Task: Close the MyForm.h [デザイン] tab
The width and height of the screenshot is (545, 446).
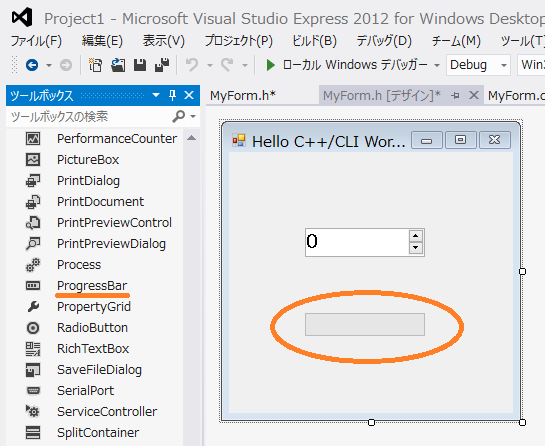Action: pos(474,95)
